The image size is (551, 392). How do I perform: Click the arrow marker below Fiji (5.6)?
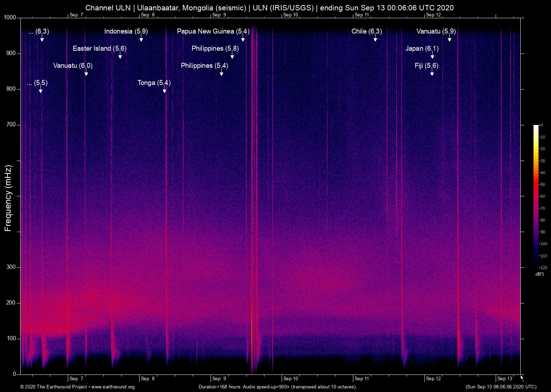(x=432, y=72)
